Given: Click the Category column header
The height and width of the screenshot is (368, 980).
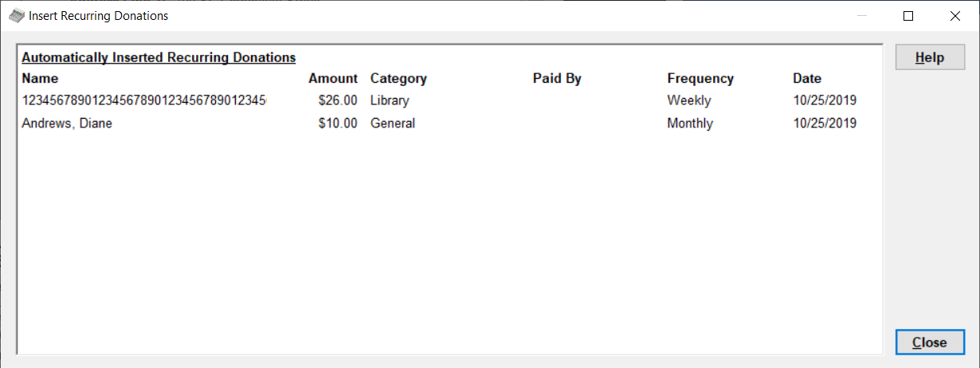Looking at the screenshot, I should click(398, 79).
